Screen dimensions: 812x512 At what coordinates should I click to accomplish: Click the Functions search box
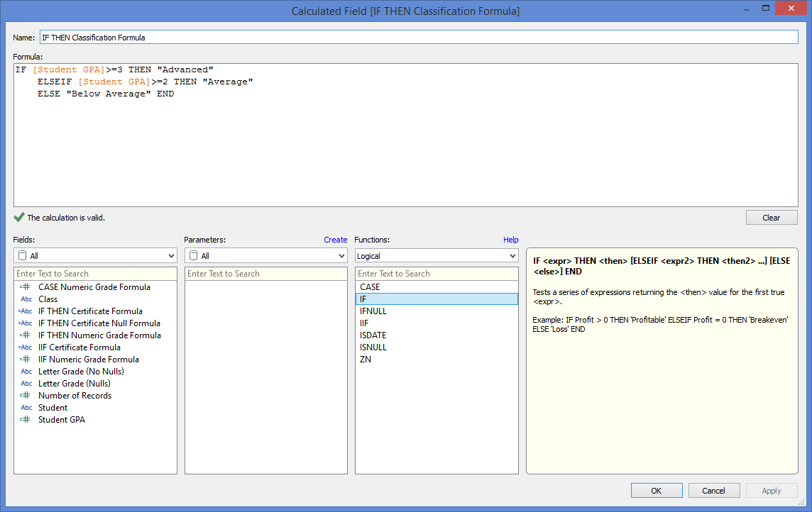(x=437, y=274)
